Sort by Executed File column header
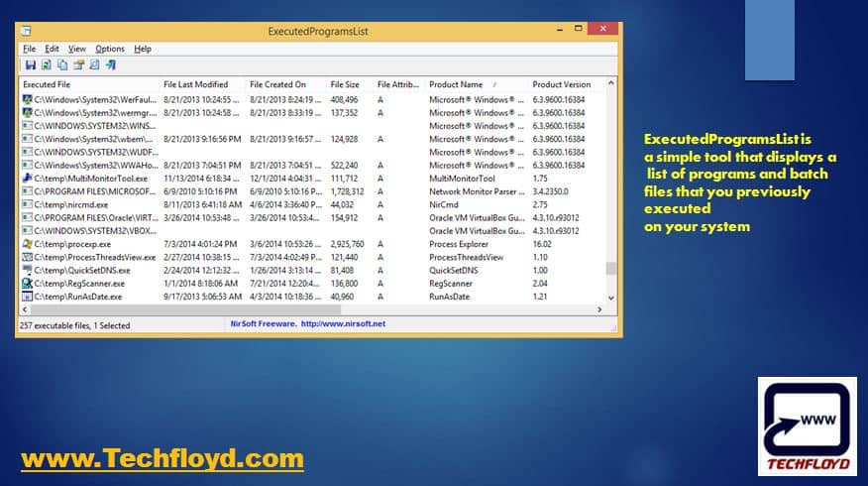This screenshot has width=868, height=486. point(89,84)
